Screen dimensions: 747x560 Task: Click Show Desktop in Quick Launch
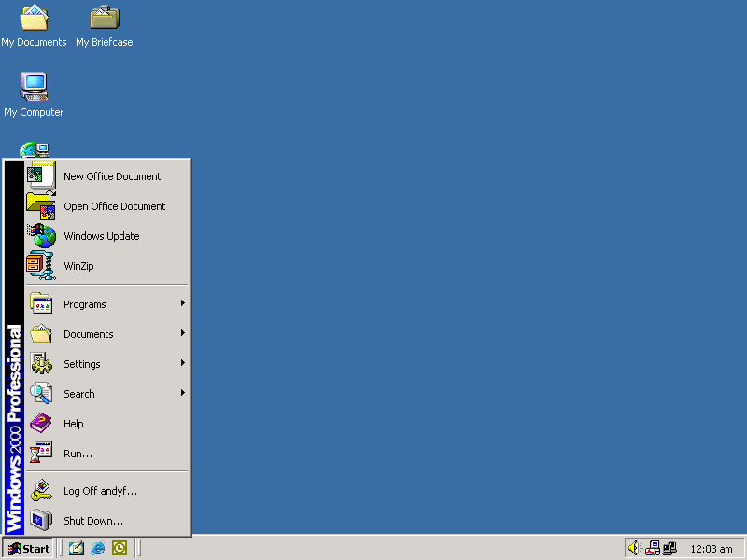click(x=77, y=548)
